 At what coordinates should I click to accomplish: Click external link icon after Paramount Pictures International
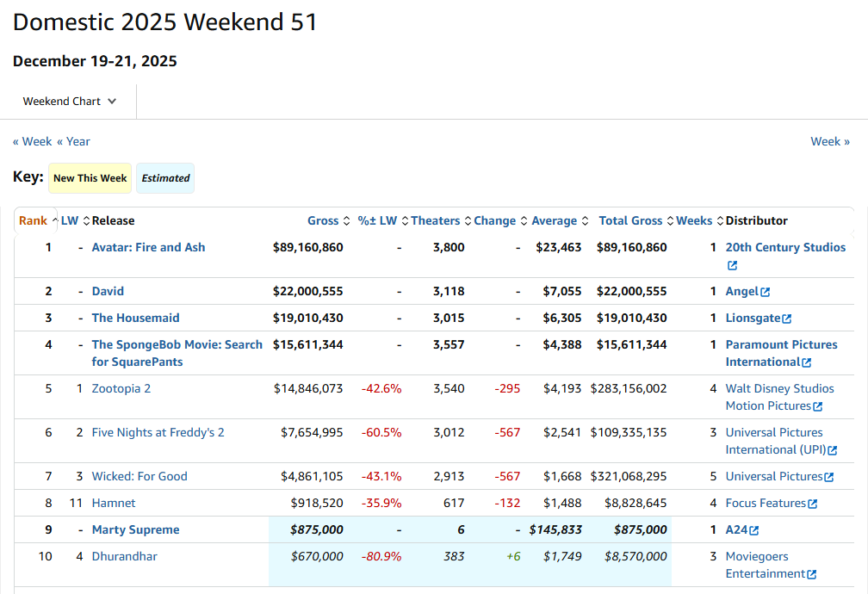(x=806, y=363)
